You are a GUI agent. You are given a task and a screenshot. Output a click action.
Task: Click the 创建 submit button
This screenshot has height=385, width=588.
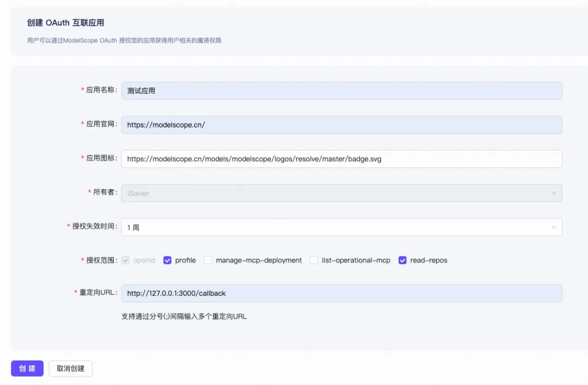tap(27, 369)
